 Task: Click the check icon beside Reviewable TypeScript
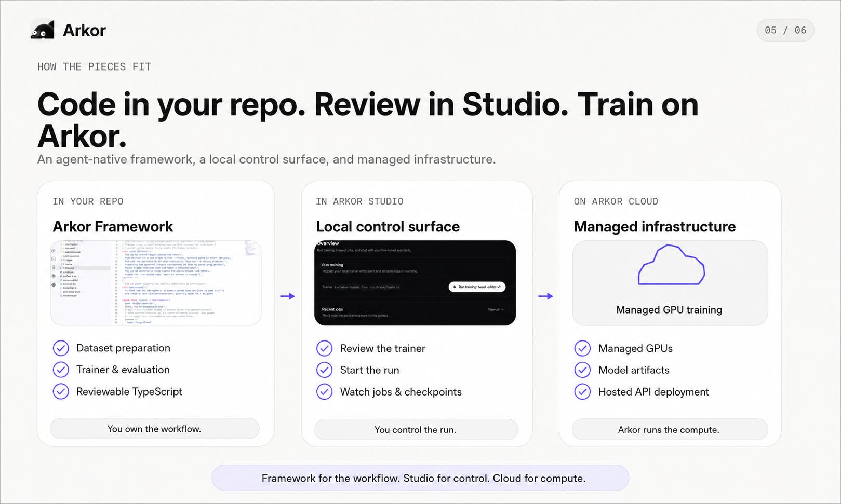(61, 391)
